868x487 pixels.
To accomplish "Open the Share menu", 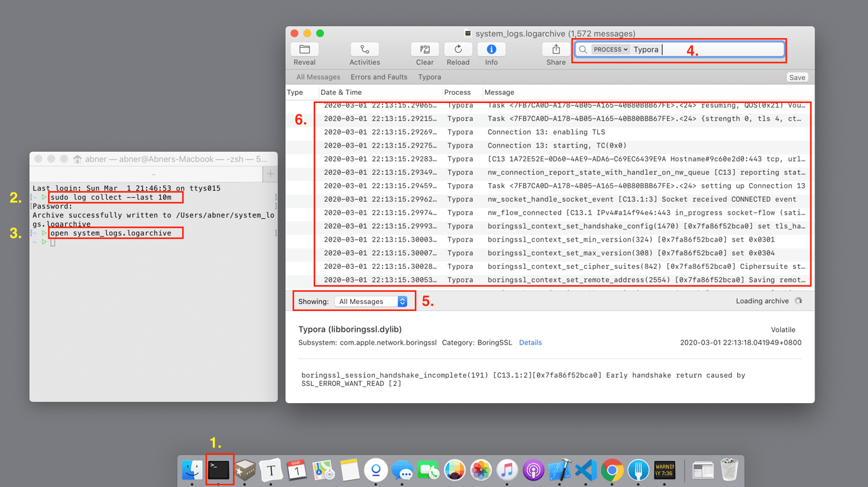I will [x=556, y=50].
